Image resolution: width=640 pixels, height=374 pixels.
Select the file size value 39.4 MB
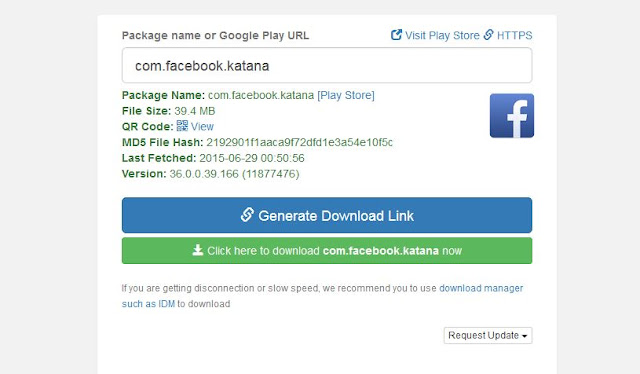(195, 111)
